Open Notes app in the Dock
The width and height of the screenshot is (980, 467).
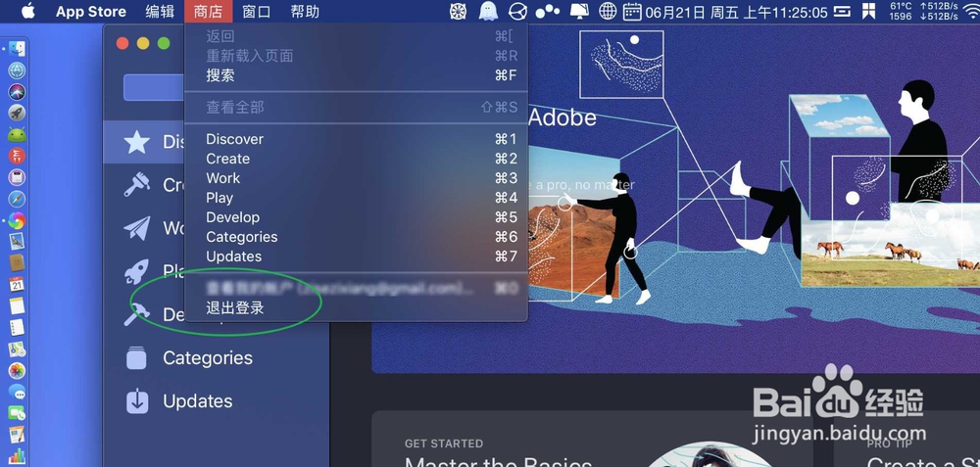(x=17, y=305)
